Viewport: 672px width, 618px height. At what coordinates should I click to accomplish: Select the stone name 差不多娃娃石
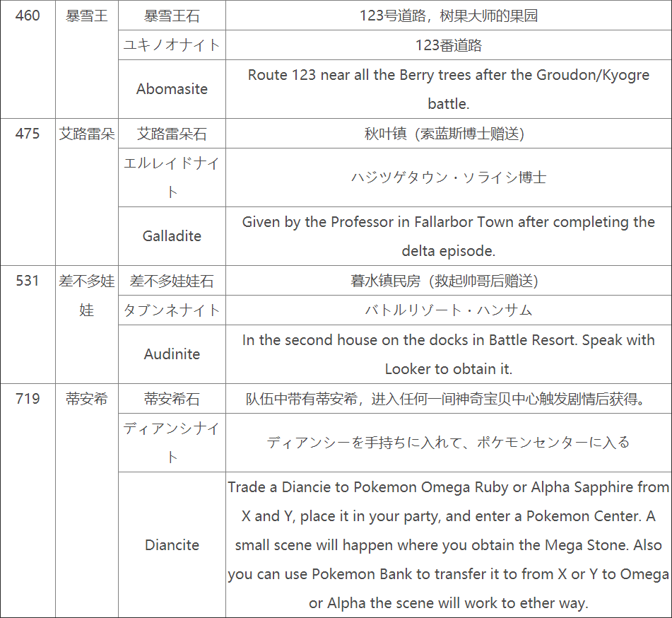click(x=172, y=281)
